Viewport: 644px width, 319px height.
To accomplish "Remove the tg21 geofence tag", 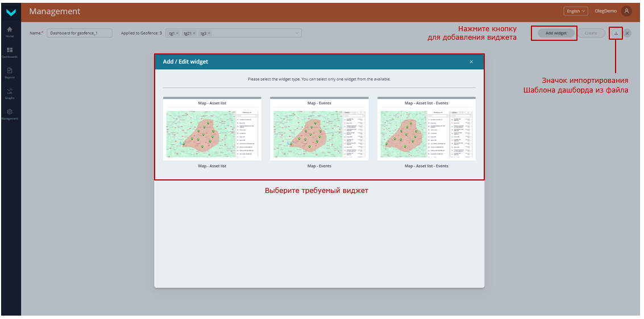I will [x=194, y=33].
